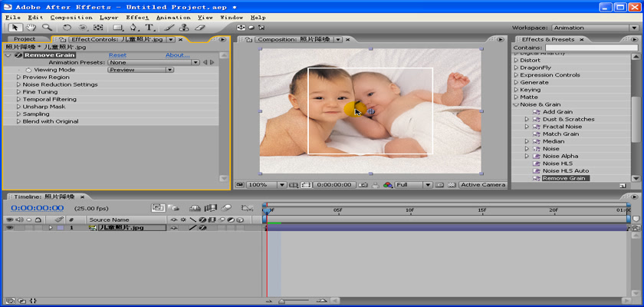Toggle the transparency grid checkerboard icon
The height and width of the screenshot is (307, 644).
tap(452, 185)
